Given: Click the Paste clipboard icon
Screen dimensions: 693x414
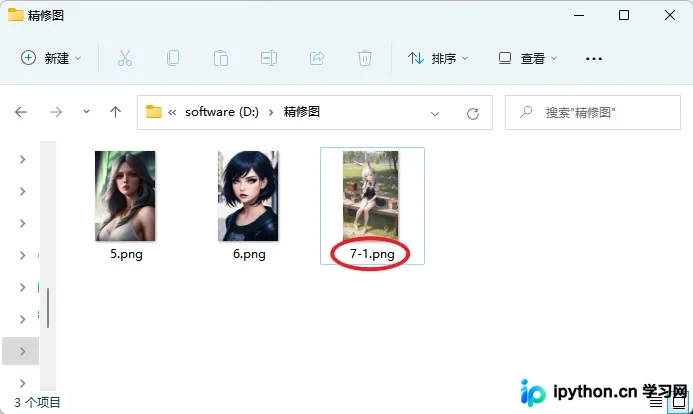Looking at the screenshot, I should (x=221, y=58).
